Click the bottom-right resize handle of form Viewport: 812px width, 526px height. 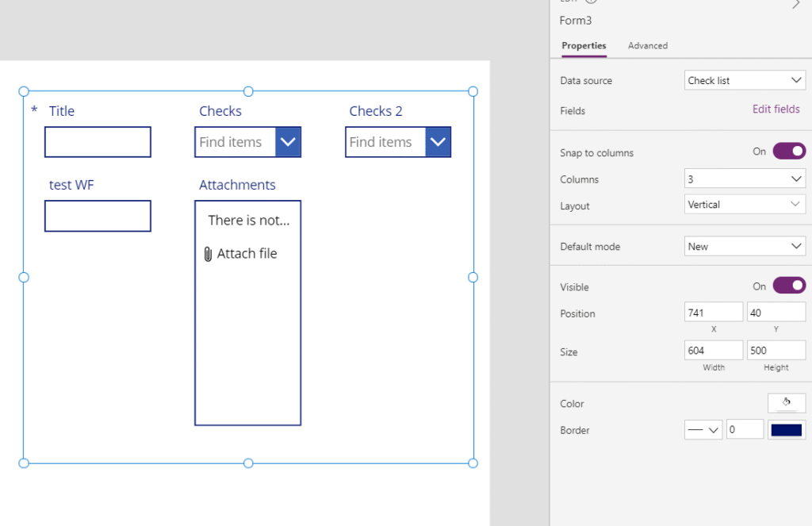[x=473, y=463]
